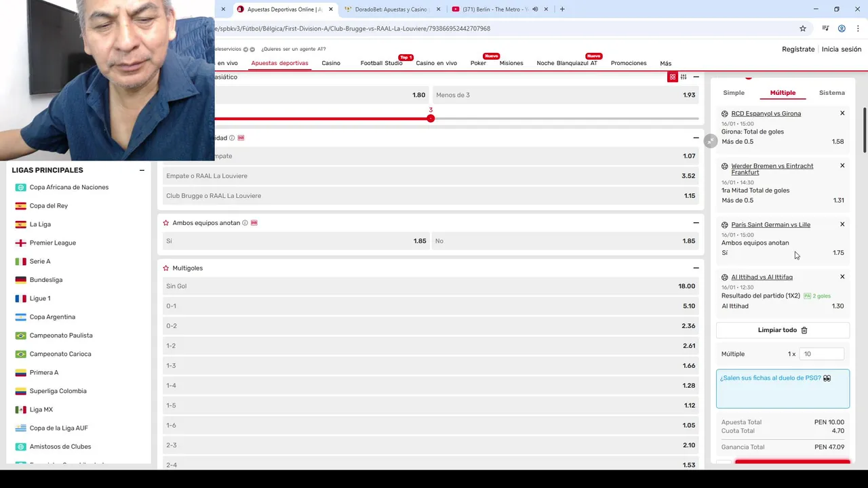Click the total goals line slider handle at 3
This screenshot has width=868, height=488.
point(431,118)
